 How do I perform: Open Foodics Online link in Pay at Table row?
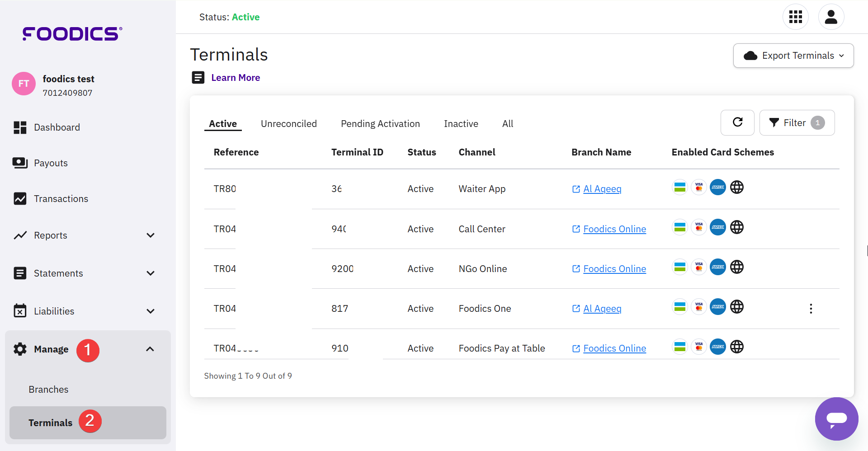coord(614,348)
